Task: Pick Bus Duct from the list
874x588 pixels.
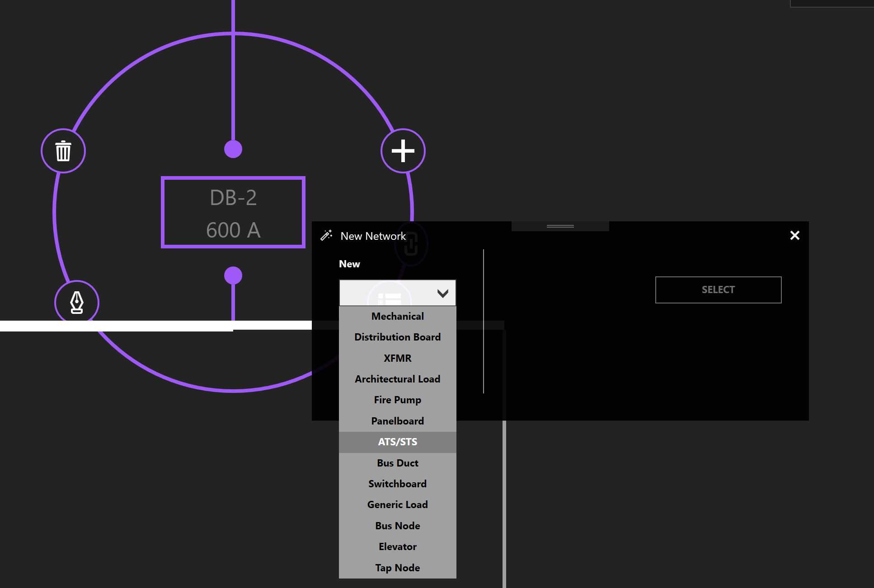Action: (397, 463)
